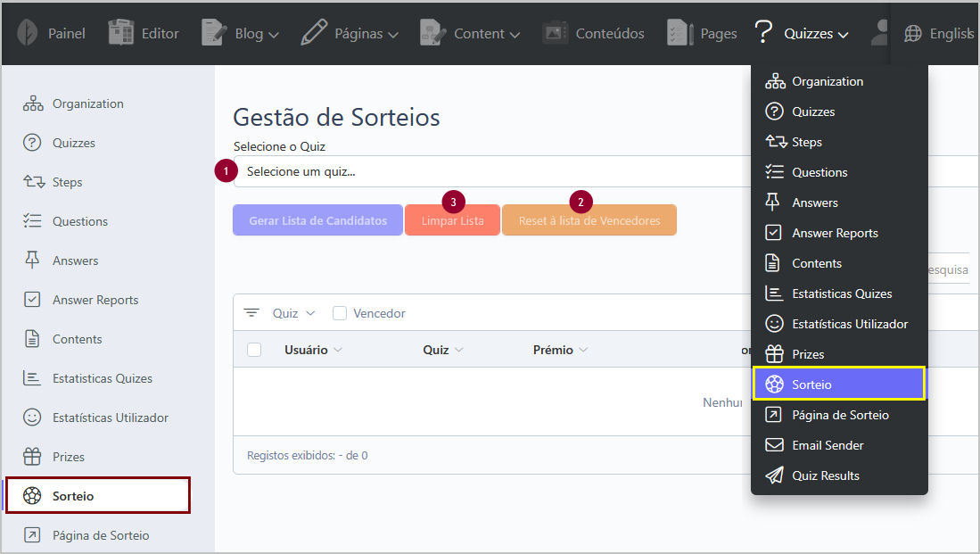Screen dimensions: 980x554
Task: Select Página de Sorteio in dropdown menu
Action: point(839,415)
